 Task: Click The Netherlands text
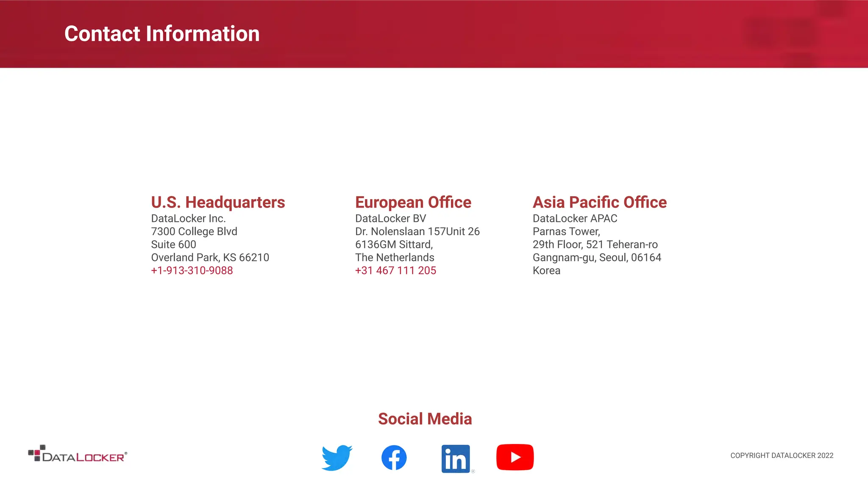pyautogui.click(x=395, y=258)
